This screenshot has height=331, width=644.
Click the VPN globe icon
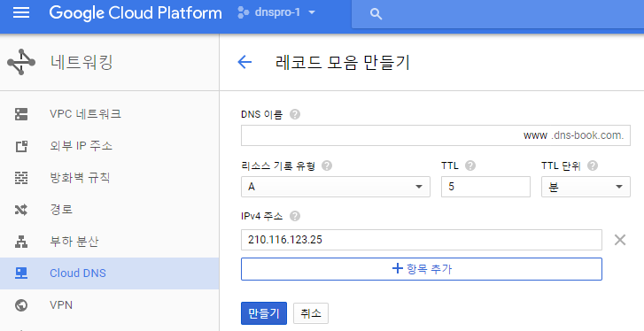21,305
